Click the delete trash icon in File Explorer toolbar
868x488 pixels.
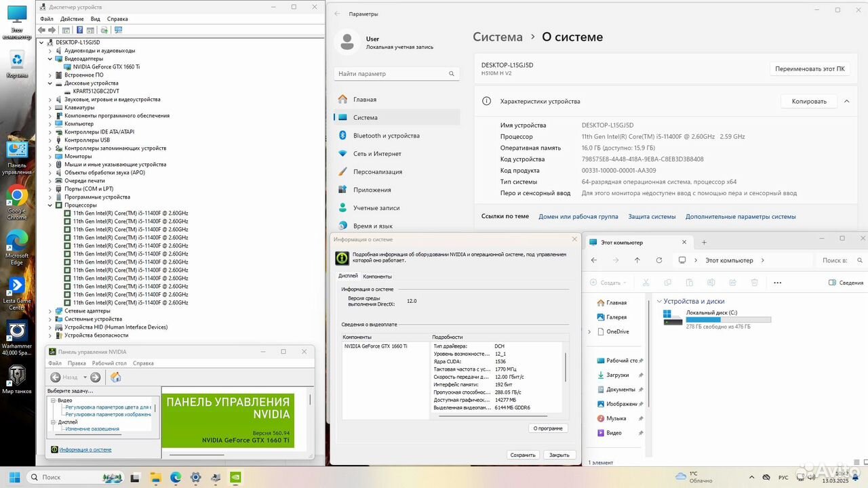753,283
